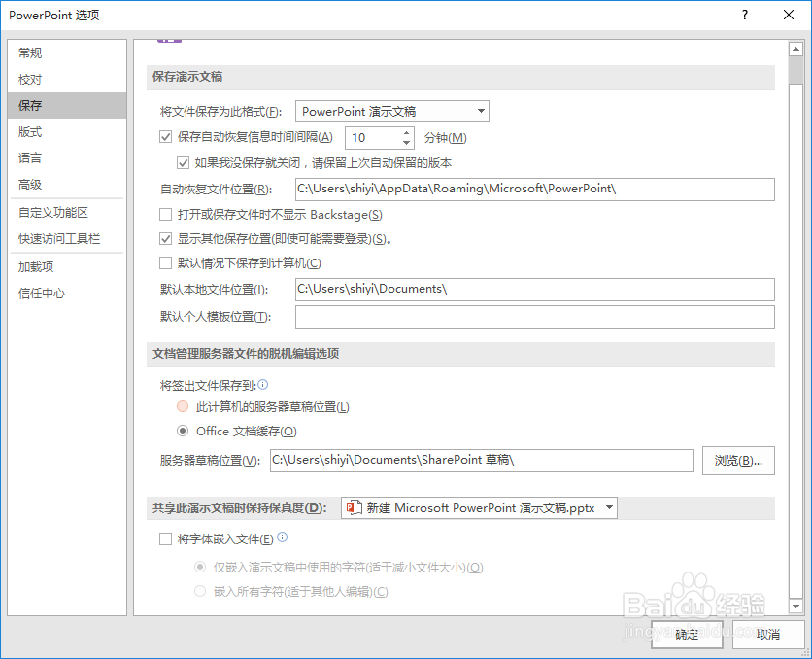Go to the 自定义功能区 page
Image resolution: width=812 pixels, height=659 pixels.
click(x=53, y=212)
